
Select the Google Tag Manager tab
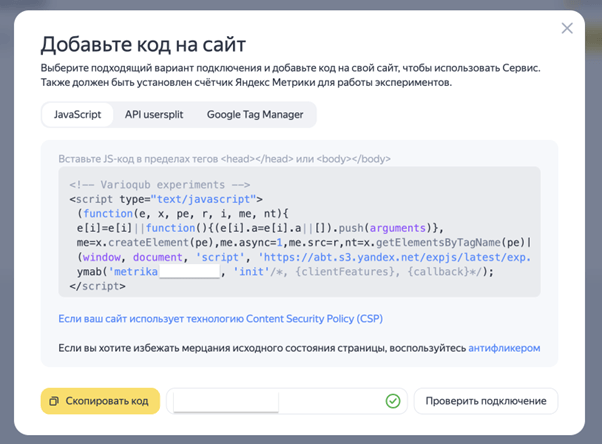click(x=255, y=115)
